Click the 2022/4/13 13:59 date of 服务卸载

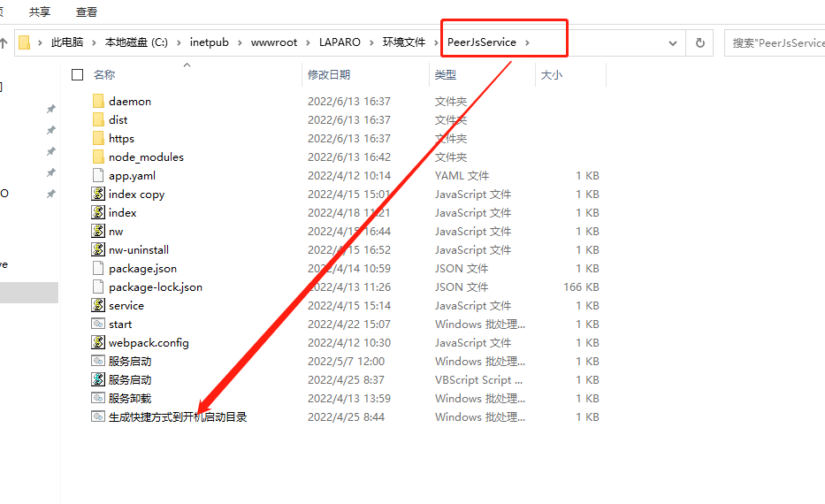tap(349, 398)
